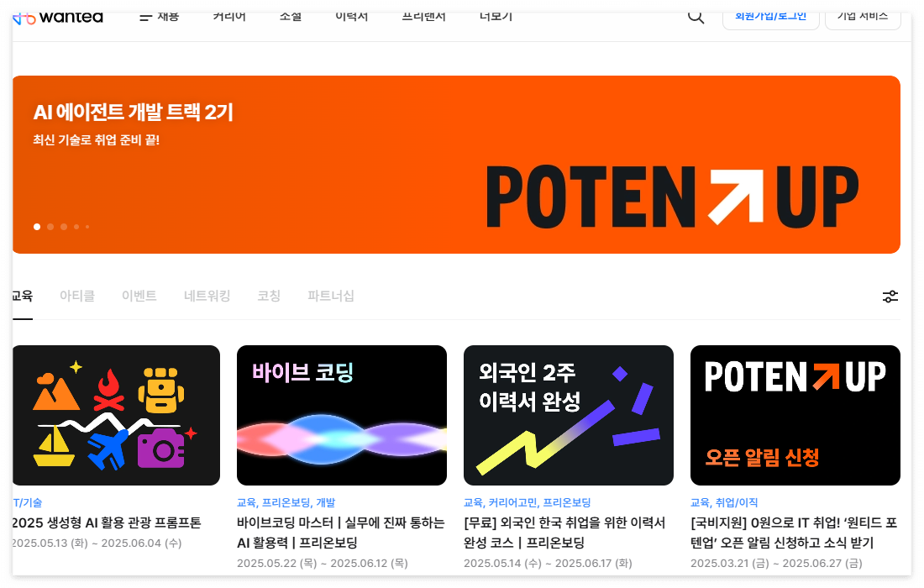Viewport: 924px width, 588px height.
Task: Switch to the 네트워킹 tab
Action: [207, 296]
